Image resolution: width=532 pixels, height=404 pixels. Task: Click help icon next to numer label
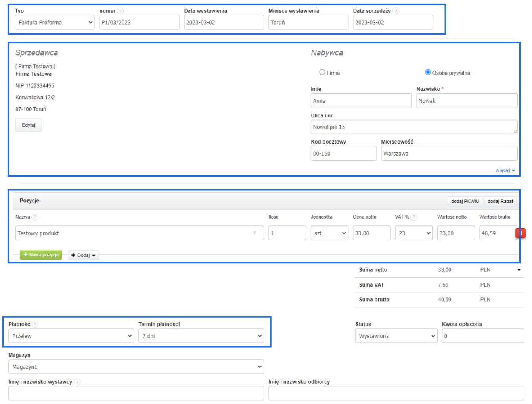pos(121,11)
